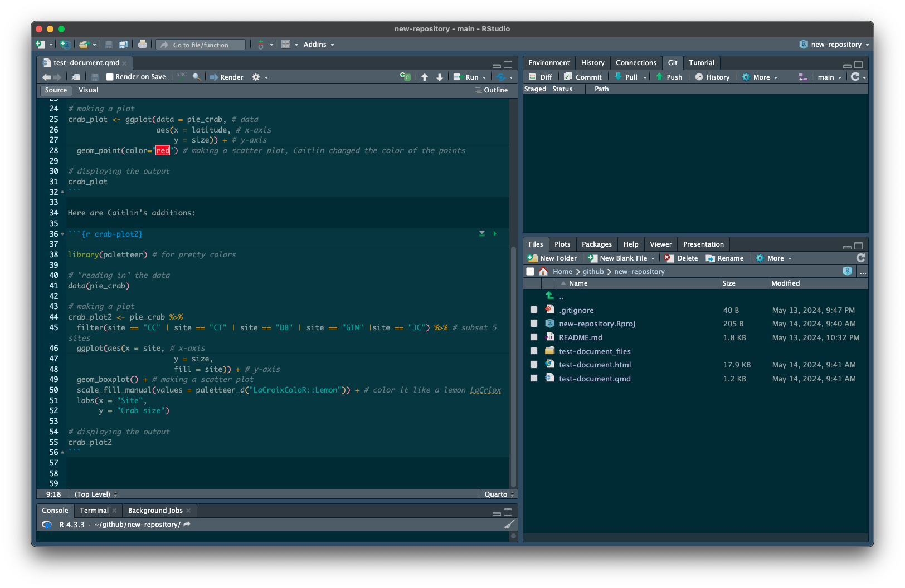Click the spell check ABC icon
Viewport: 905px width, 588px height.
(x=182, y=77)
